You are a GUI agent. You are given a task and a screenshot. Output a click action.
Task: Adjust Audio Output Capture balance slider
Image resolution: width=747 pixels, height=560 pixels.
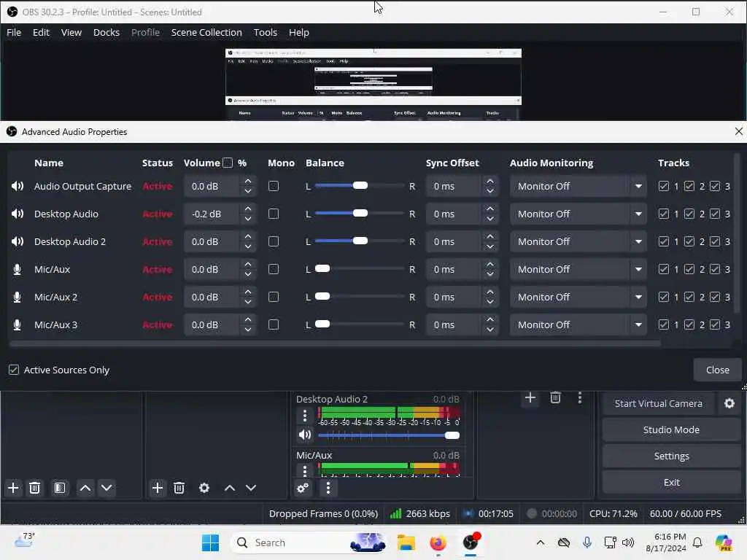[360, 185]
